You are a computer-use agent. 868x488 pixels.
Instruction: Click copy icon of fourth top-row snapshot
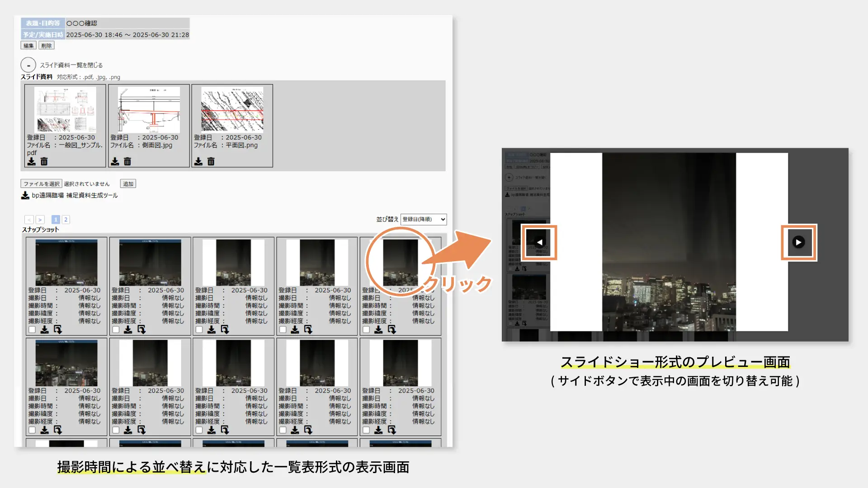308,330
